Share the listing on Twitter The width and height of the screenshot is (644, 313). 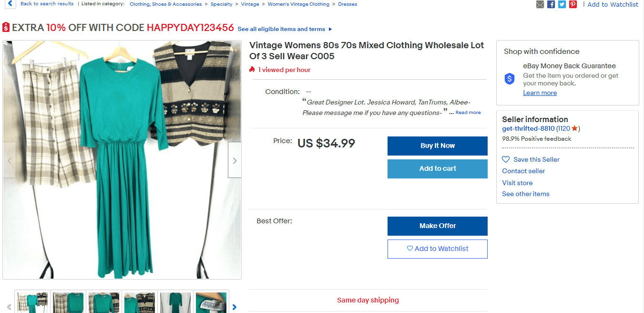(x=562, y=4)
